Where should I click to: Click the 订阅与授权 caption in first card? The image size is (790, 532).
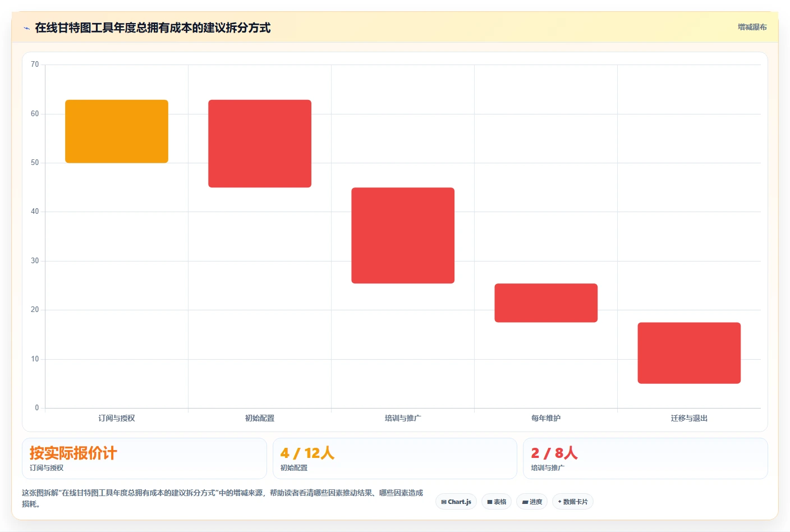pos(47,467)
